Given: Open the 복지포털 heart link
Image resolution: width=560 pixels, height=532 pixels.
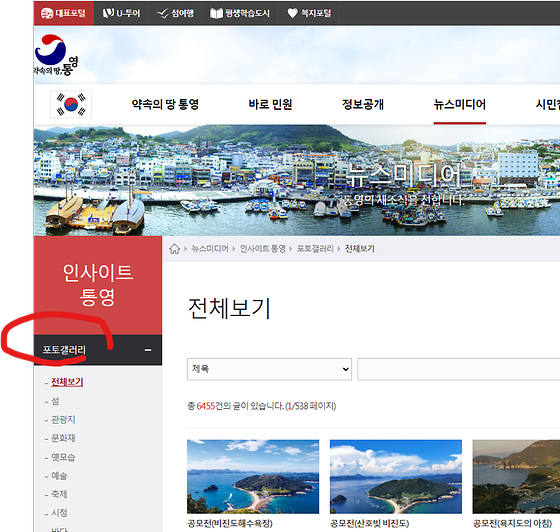Looking at the screenshot, I should click(x=309, y=13).
